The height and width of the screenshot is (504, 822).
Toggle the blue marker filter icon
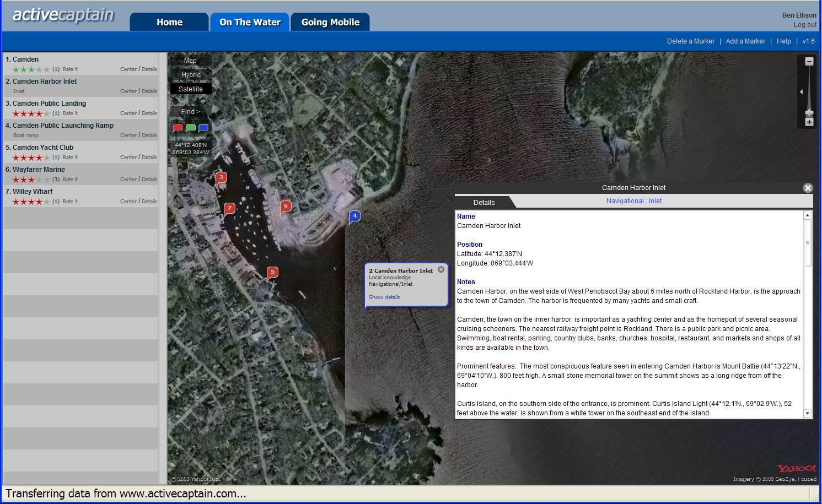203,128
